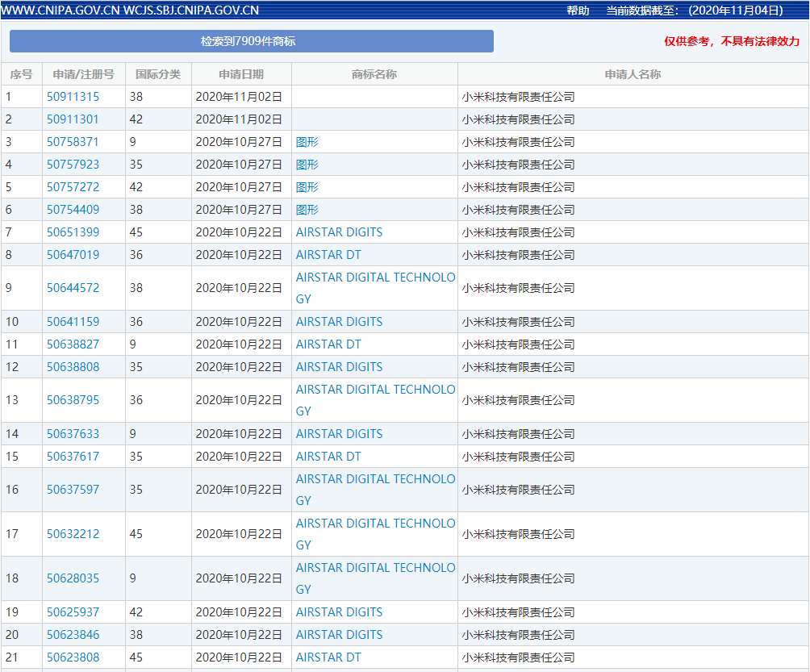Click the 申请日期 column header
810x672 pixels.
click(241, 74)
